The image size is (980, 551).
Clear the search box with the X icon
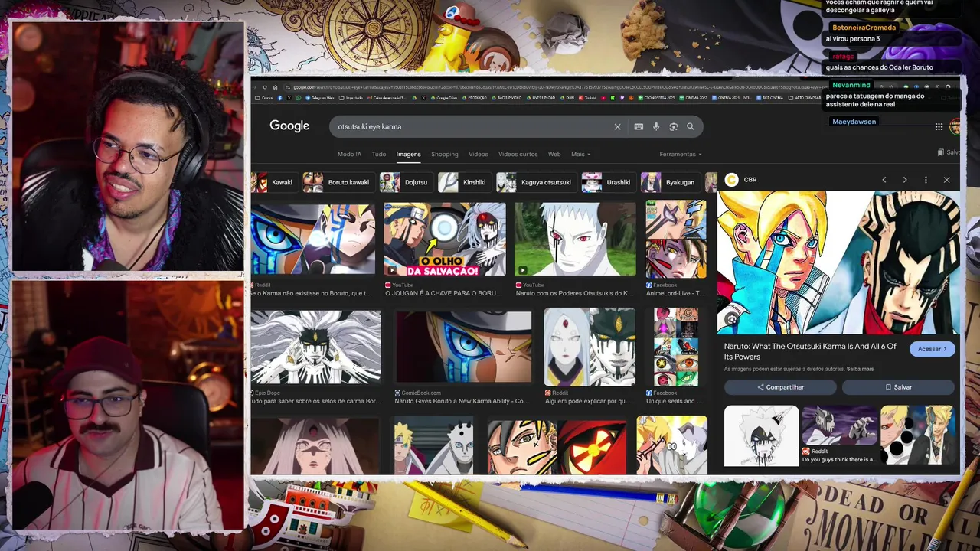(x=617, y=127)
